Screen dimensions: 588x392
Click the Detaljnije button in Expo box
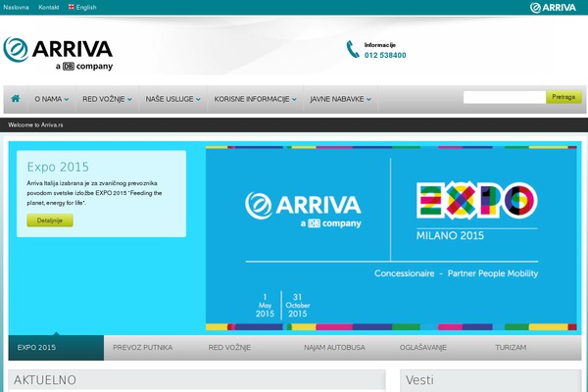[50, 220]
